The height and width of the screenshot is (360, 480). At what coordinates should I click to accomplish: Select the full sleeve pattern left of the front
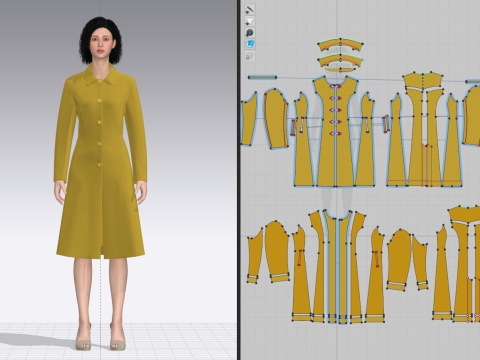[x=276, y=118]
